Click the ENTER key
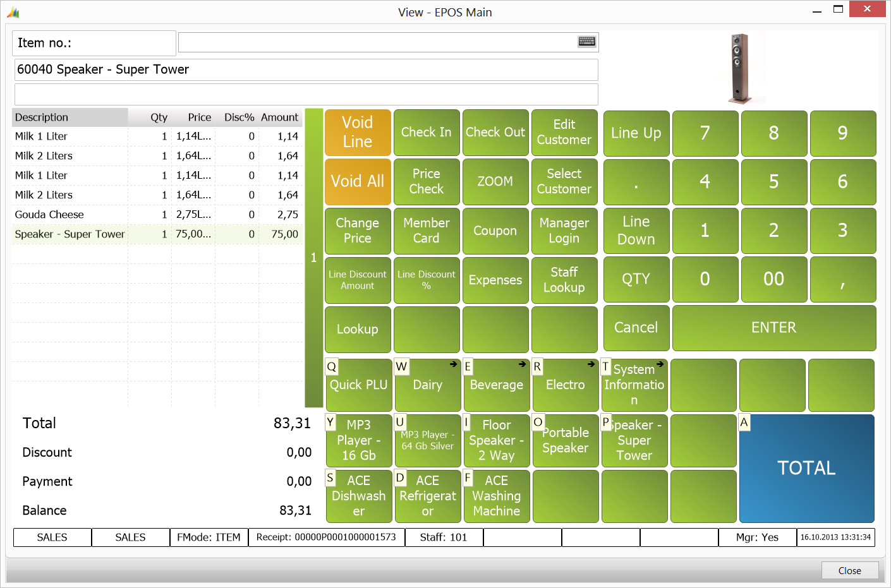 pos(774,328)
